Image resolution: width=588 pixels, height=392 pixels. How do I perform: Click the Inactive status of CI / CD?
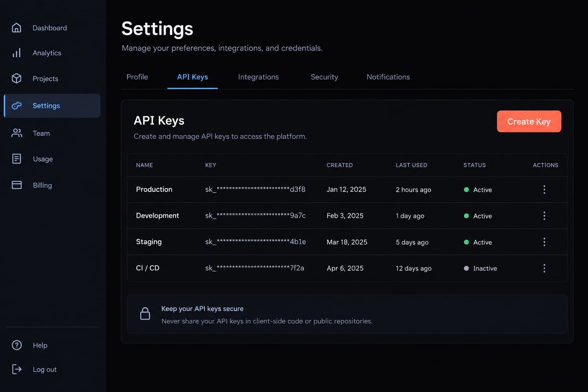pos(480,268)
